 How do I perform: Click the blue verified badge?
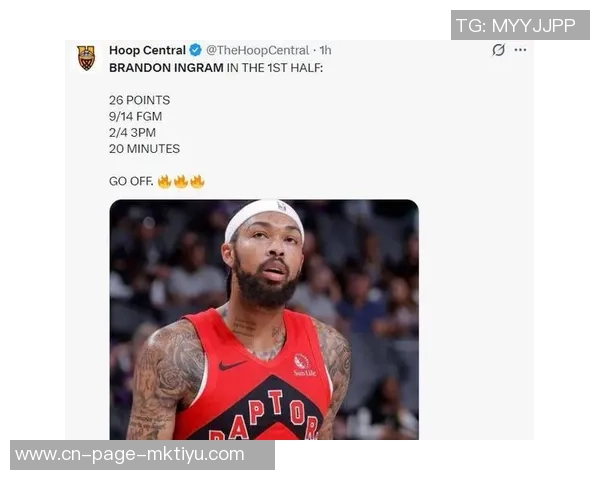[196, 50]
